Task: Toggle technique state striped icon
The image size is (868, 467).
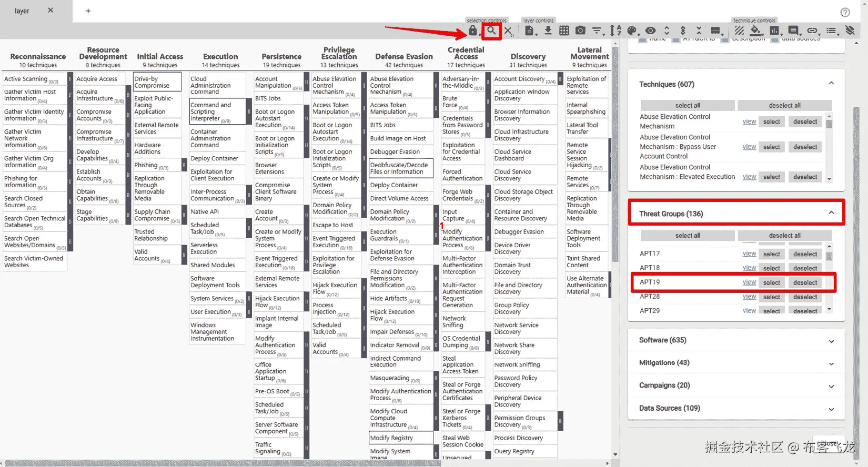Action: pyautogui.click(x=739, y=31)
